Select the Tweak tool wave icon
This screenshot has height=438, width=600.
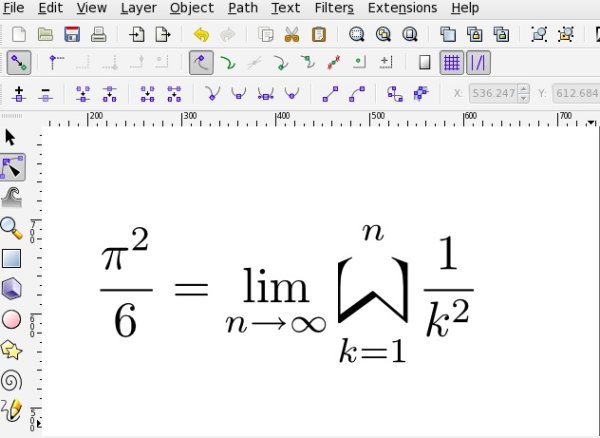tap(12, 197)
